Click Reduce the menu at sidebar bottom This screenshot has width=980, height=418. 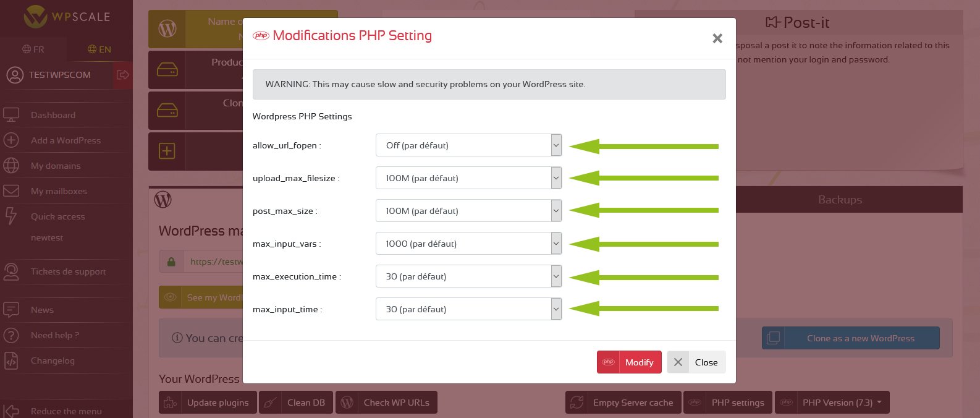tap(66, 411)
